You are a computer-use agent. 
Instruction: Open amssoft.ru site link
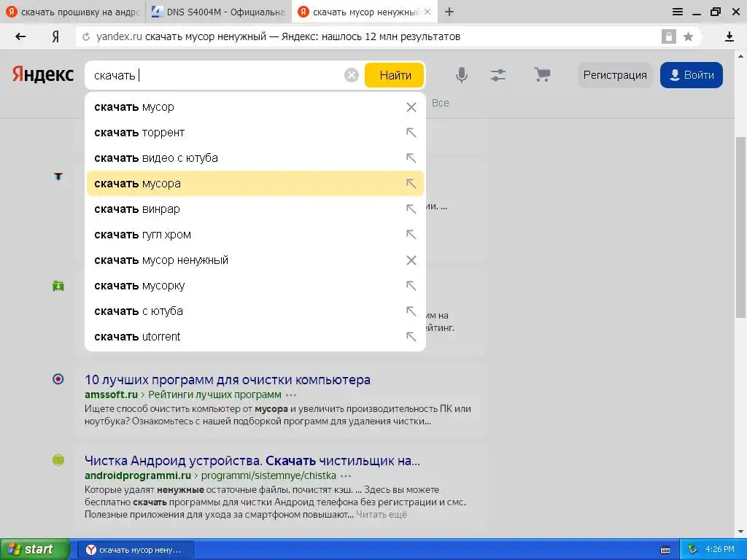pos(111,394)
